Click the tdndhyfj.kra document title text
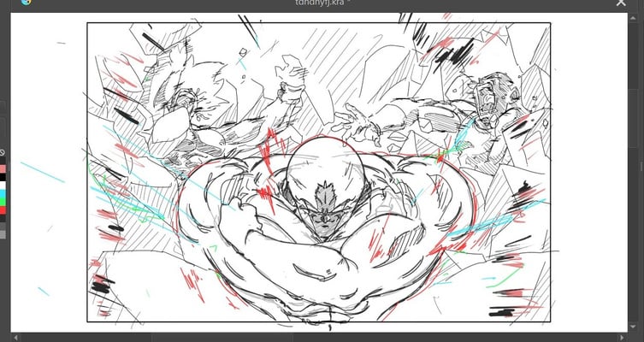 click(x=321, y=3)
